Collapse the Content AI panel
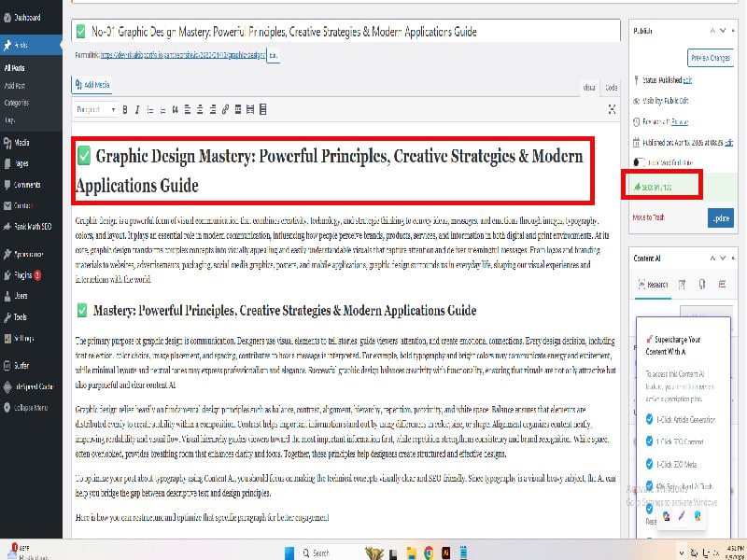 click(x=733, y=259)
